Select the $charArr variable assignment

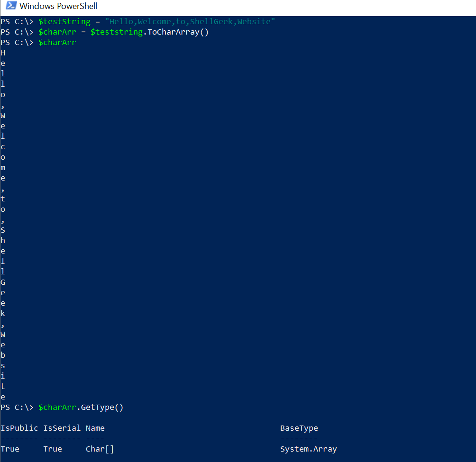57,32
